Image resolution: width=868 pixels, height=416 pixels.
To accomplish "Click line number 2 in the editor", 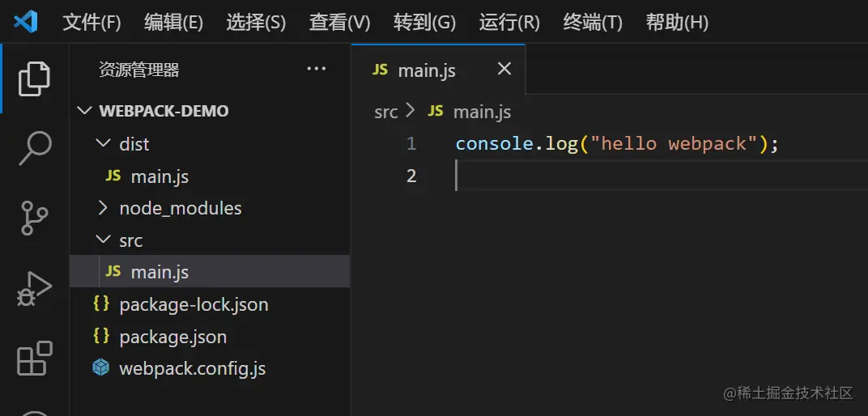I will coord(411,176).
